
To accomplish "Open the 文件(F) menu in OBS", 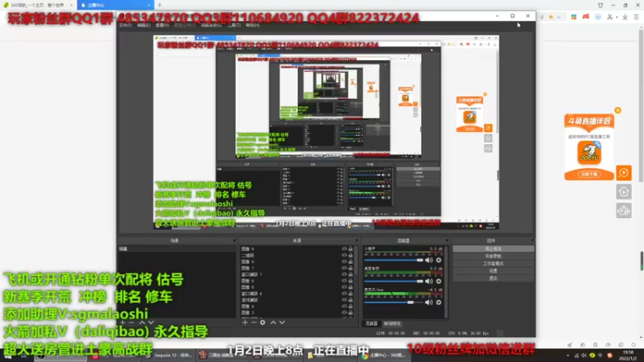I will pyautogui.click(x=126, y=26).
